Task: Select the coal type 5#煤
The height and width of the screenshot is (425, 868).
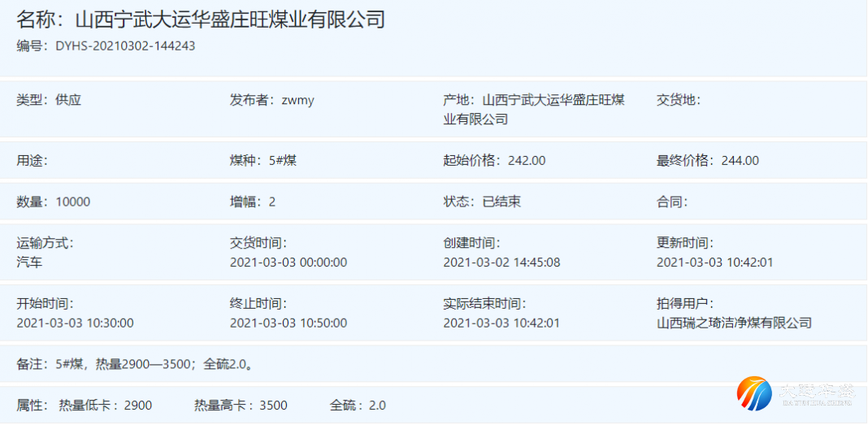Action: [x=282, y=161]
